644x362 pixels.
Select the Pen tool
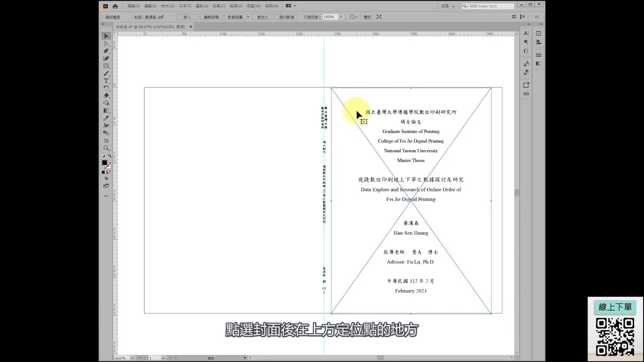tap(106, 51)
